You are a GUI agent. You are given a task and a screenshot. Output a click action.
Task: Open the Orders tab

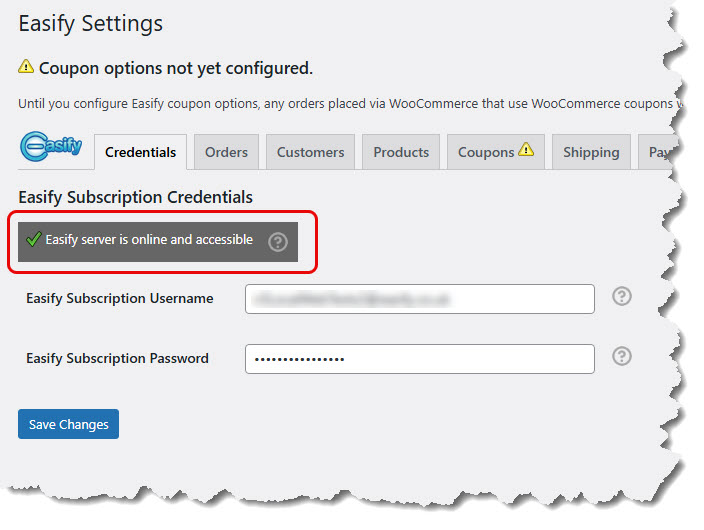click(x=226, y=152)
